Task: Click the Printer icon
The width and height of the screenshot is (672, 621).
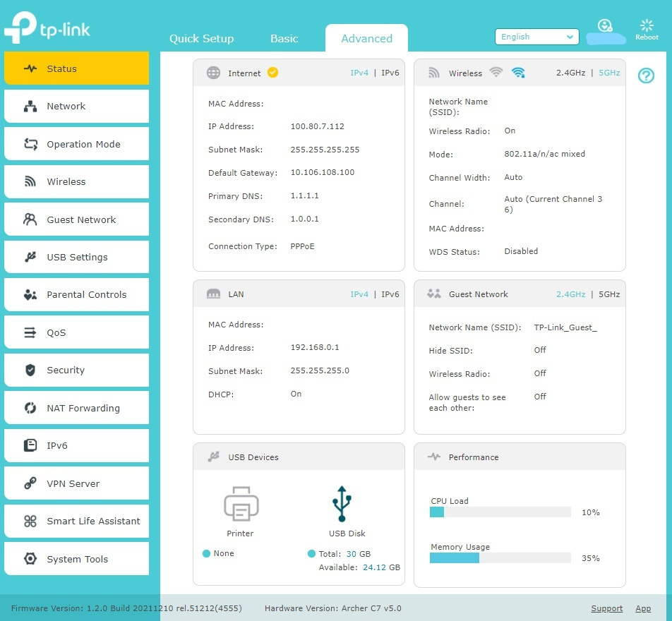Action: coord(241,503)
